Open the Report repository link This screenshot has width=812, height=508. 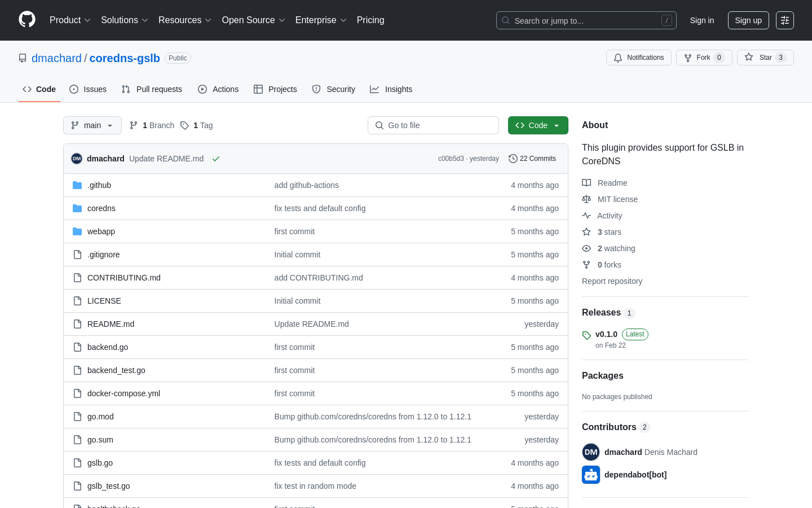click(x=612, y=281)
